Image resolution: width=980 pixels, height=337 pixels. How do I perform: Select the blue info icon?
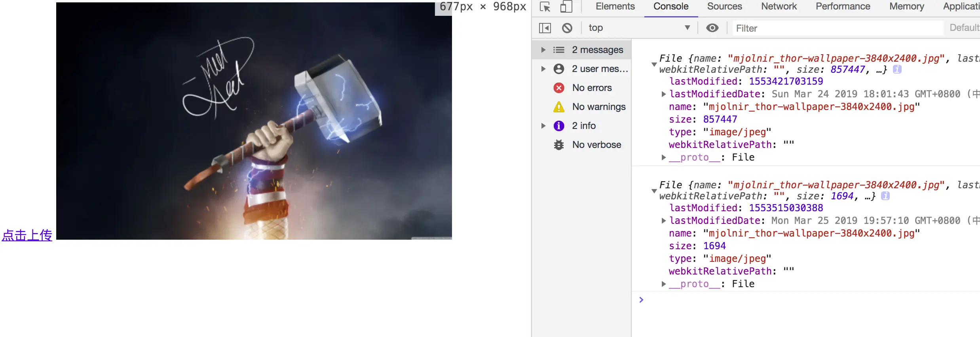(559, 126)
